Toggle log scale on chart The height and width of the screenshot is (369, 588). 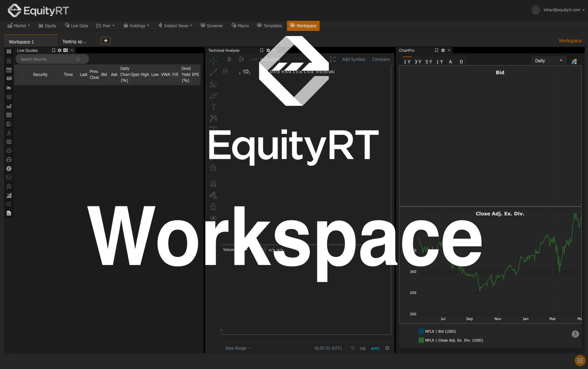(x=362, y=348)
